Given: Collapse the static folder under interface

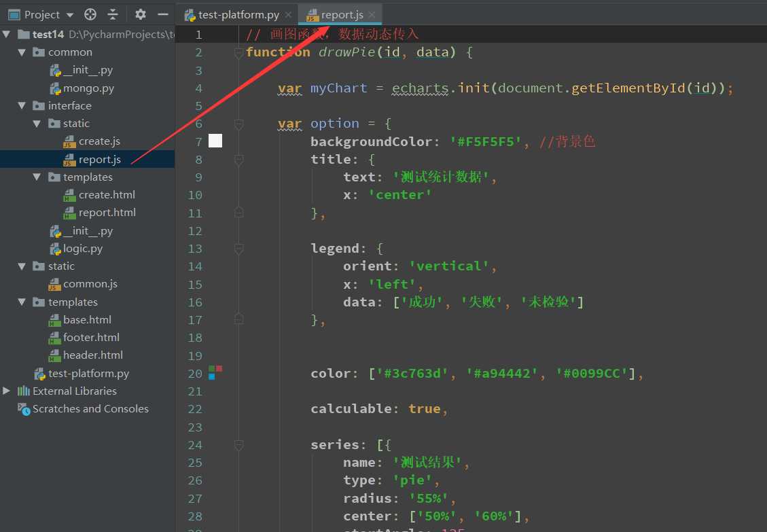Looking at the screenshot, I should click(x=37, y=124).
